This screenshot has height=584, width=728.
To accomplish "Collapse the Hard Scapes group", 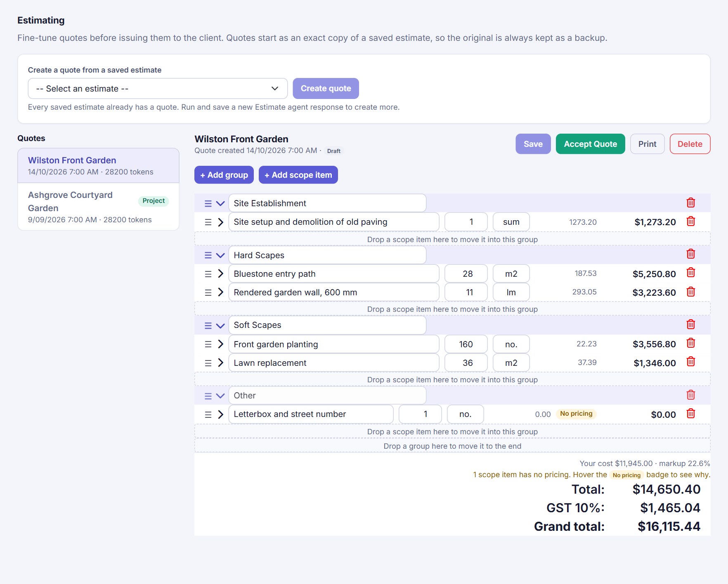I will (220, 255).
